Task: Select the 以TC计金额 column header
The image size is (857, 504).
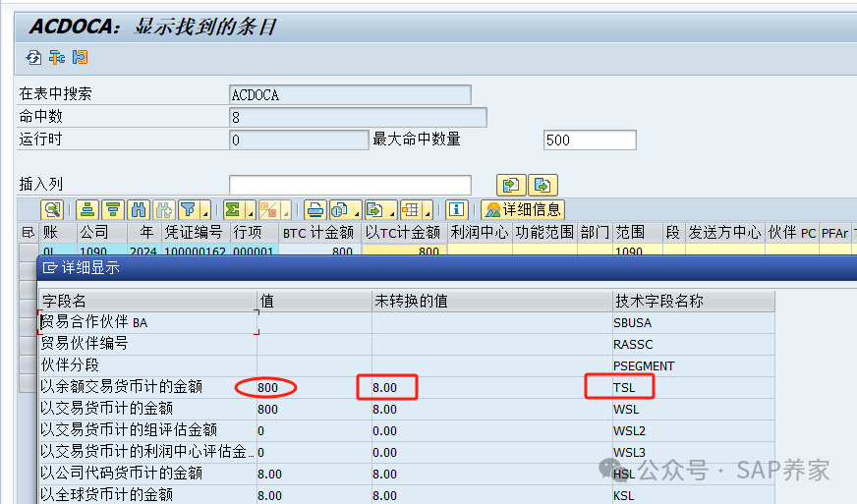Action: tap(404, 233)
